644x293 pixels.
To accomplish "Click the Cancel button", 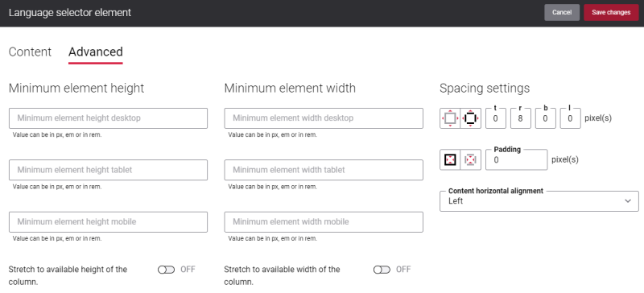I will click(562, 12).
